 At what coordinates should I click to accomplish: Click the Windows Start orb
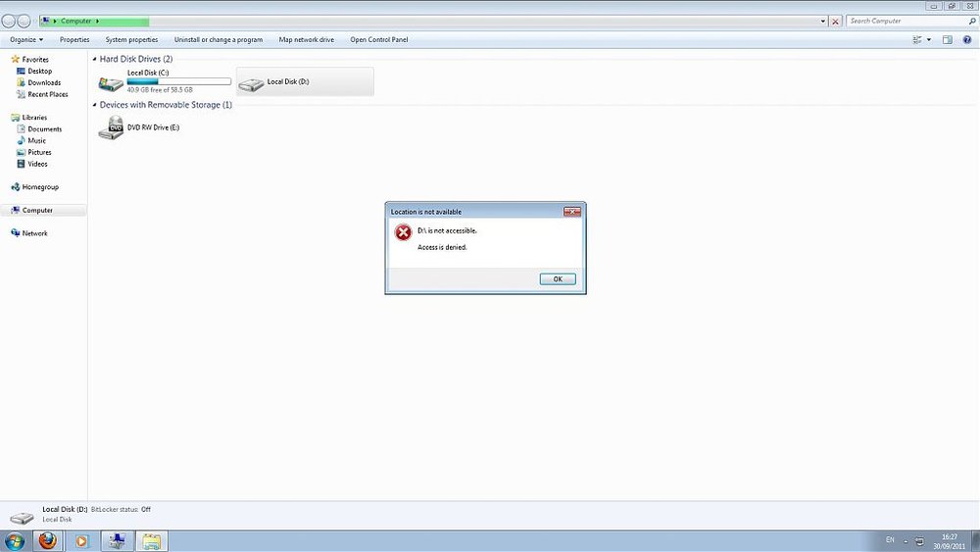(15, 541)
